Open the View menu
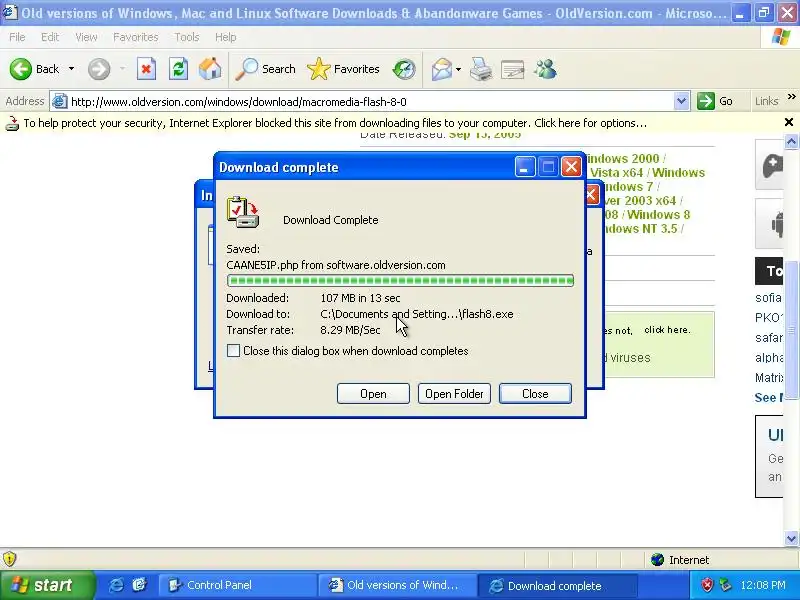The height and width of the screenshot is (600, 800). [86, 37]
